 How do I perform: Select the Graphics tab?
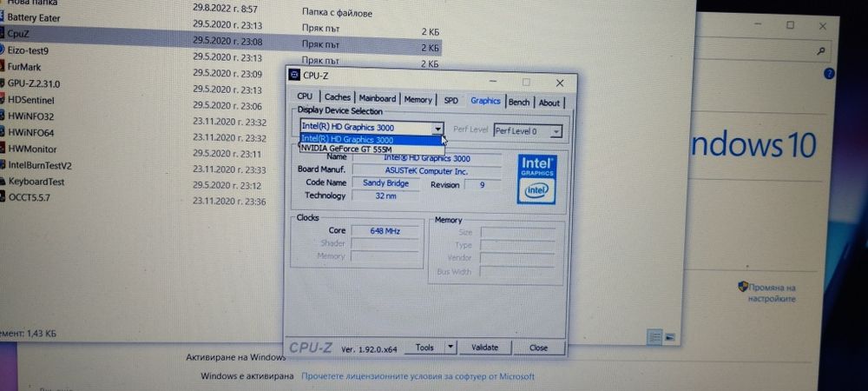[485, 100]
